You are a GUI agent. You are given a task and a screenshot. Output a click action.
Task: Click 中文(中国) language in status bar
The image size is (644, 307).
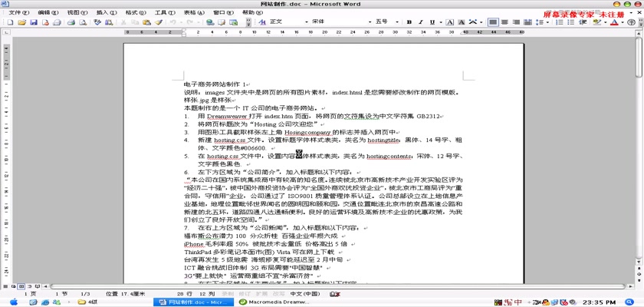click(305, 294)
